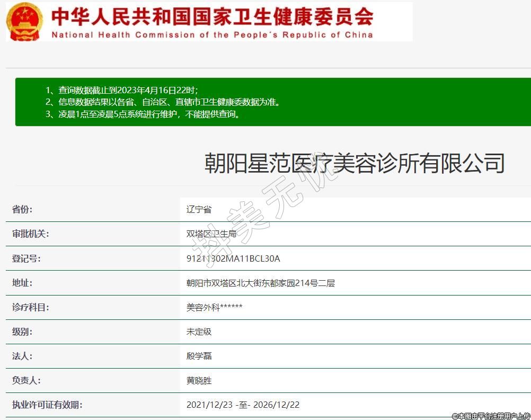This screenshot has height=420, width=531.
Task: Click the third notice line about system maintenance
Action: tap(143, 114)
